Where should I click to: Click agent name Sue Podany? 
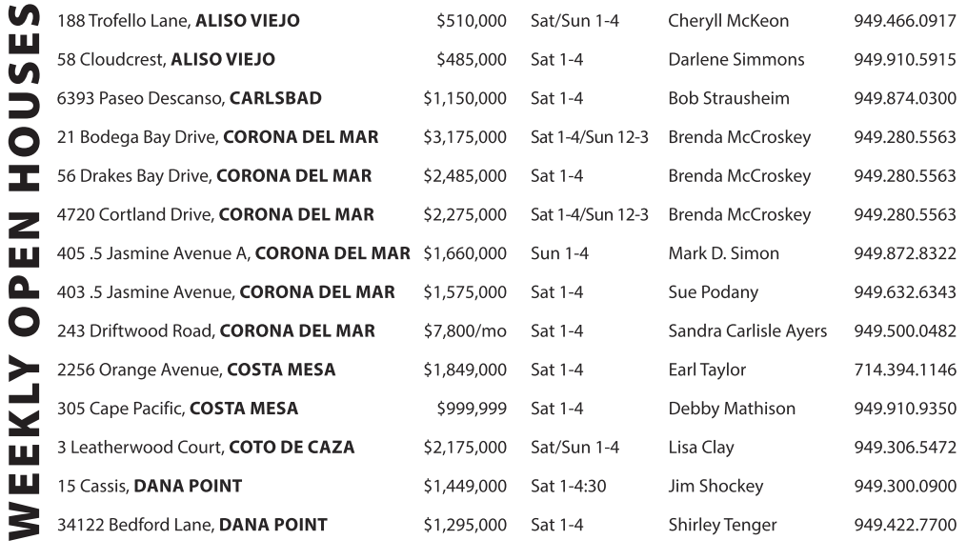pyautogui.click(x=715, y=292)
